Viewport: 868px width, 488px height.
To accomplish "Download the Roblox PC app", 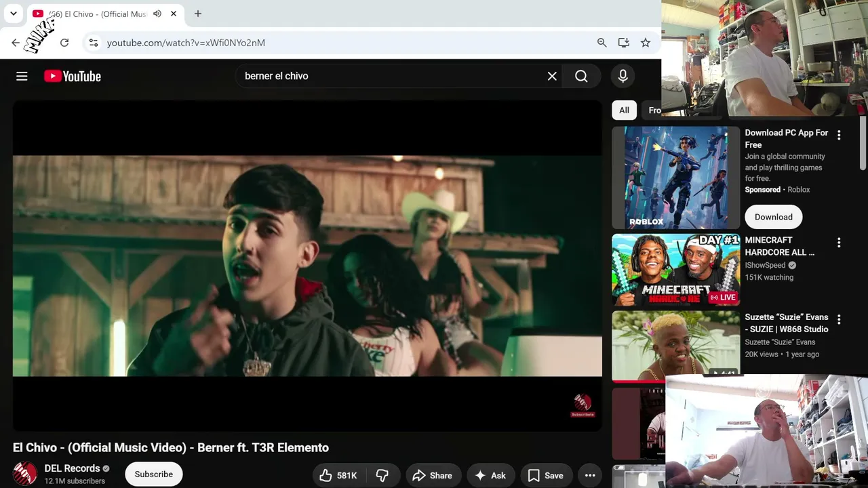I will (774, 217).
